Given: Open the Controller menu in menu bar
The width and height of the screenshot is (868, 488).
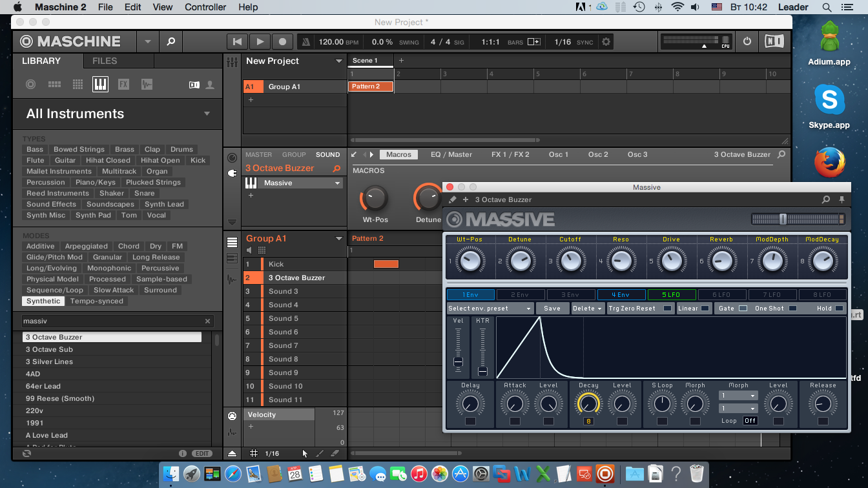Looking at the screenshot, I should coord(205,7).
